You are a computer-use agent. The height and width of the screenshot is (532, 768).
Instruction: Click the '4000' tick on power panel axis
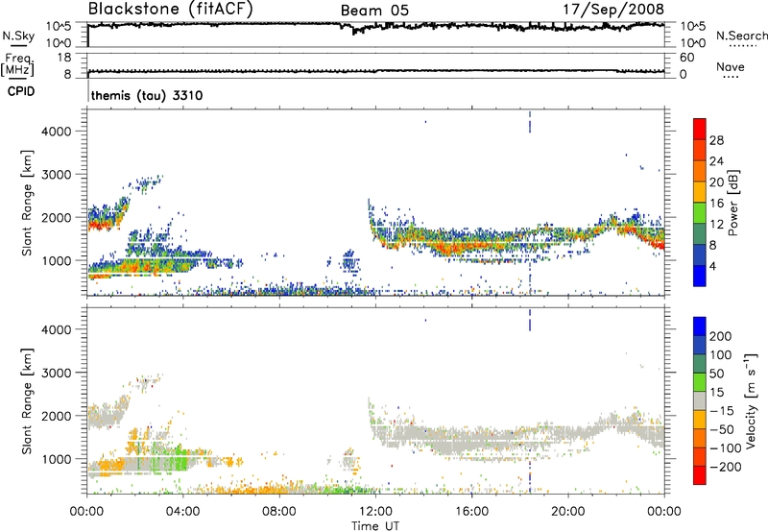[56, 132]
